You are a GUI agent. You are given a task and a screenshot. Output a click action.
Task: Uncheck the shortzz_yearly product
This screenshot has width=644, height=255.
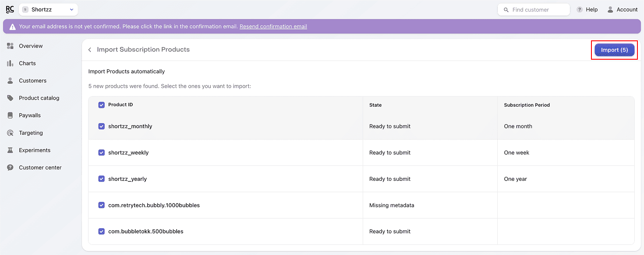(102, 179)
